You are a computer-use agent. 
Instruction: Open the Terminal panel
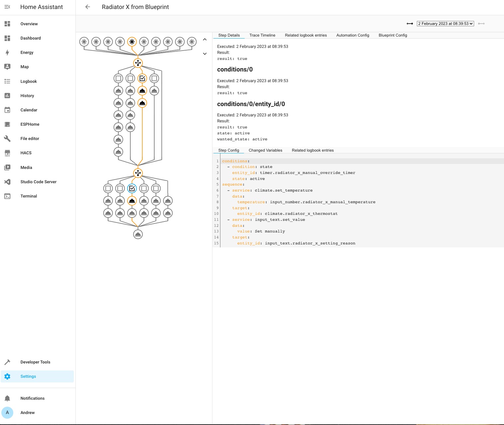(x=29, y=196)
